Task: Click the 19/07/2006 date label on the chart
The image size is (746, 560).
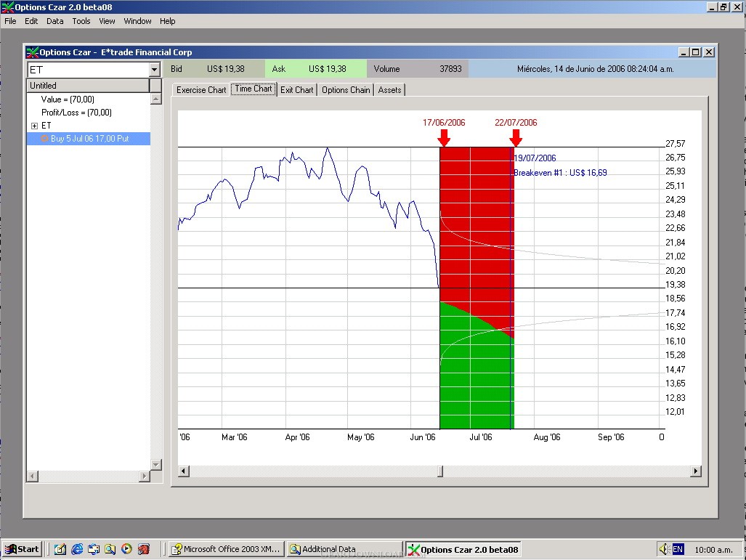Action: 535,158
